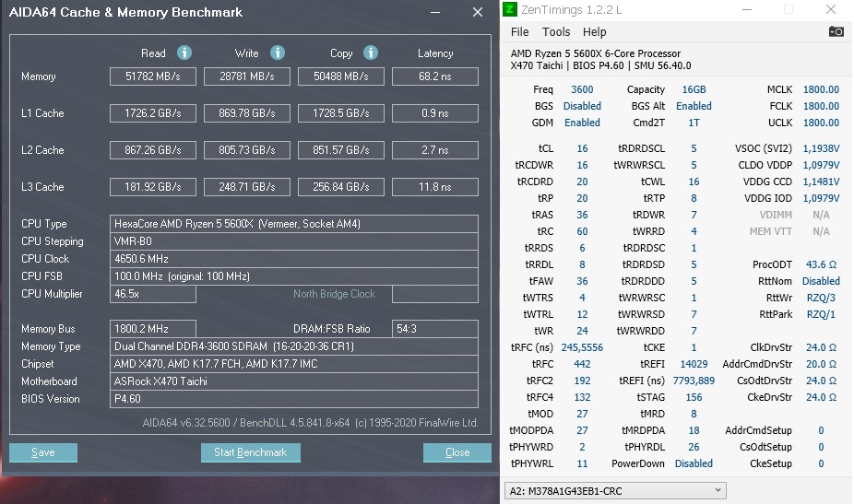
Task: Minimize the AIDA64 benchmark window
Action: pyautogui.click(x=435, y=12)
